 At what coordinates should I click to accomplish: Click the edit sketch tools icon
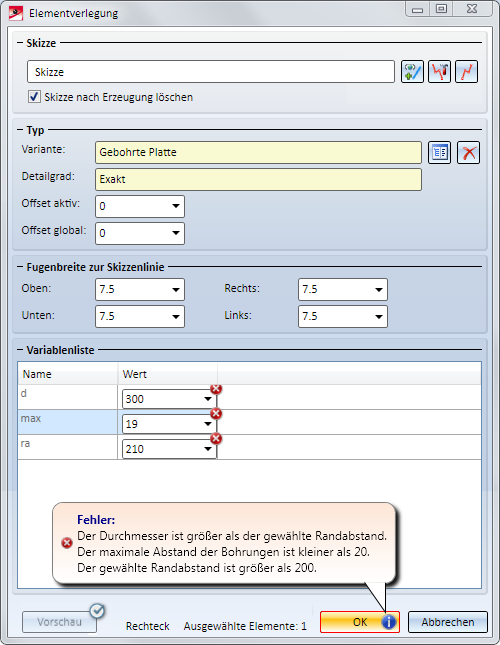pos(439,72)
